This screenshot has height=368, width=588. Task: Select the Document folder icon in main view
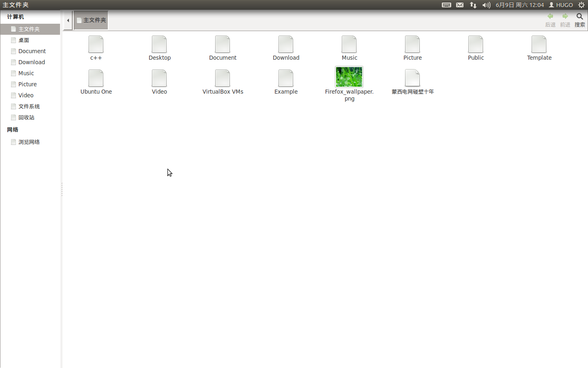pos(223,44)
